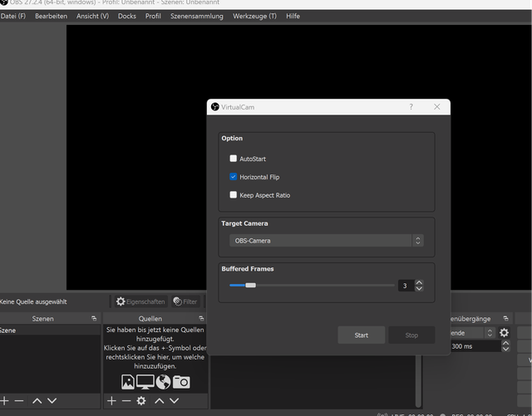Open the Werkzeuge (T) menu
532x416 pixels.
pyautogui.click(x=254, y=16)
